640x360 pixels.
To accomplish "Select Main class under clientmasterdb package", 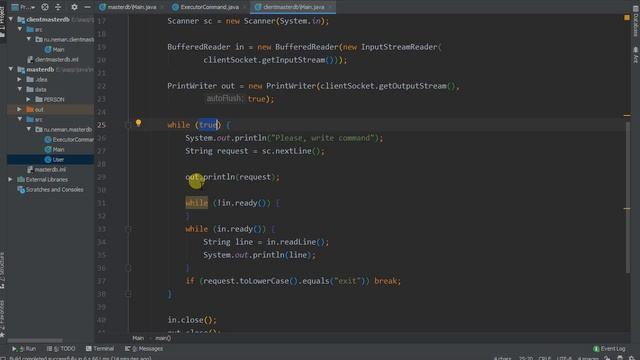I will click(54, 49).
